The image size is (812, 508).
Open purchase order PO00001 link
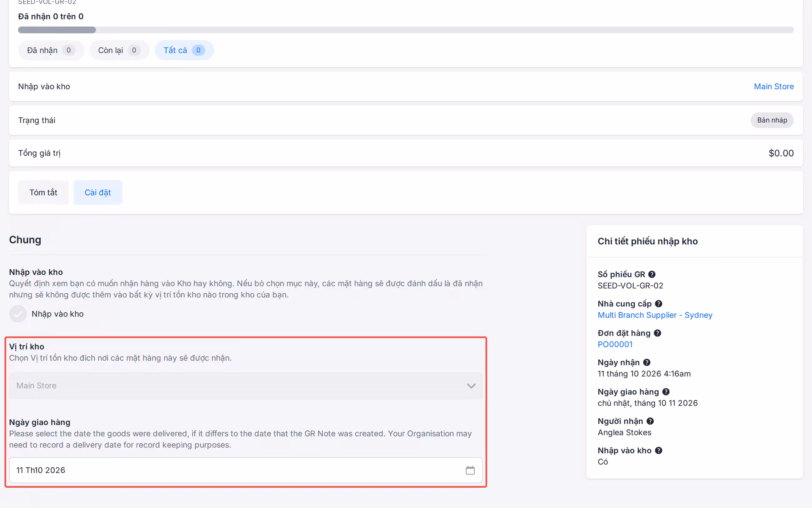615,344
